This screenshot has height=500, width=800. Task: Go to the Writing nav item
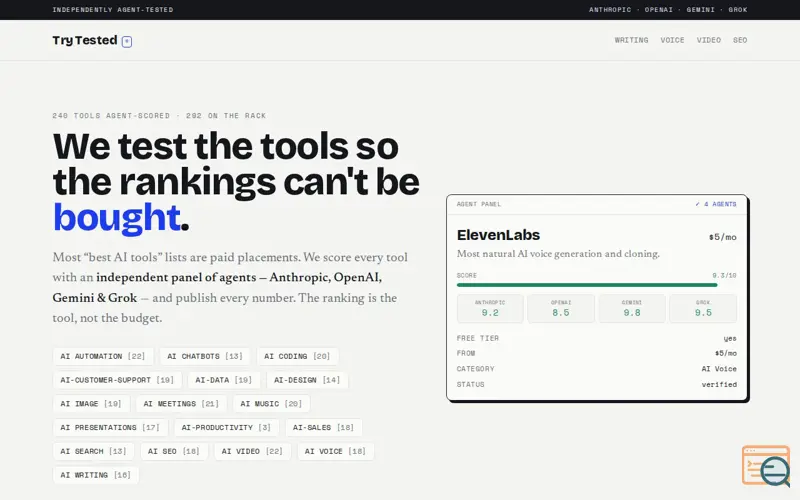(631, 40)
